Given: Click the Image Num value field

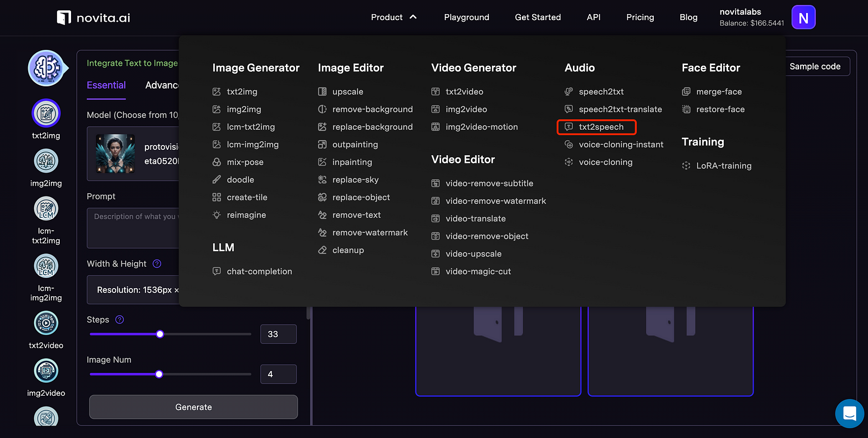Looking at the screenshot, I should (x=278, y=374).
